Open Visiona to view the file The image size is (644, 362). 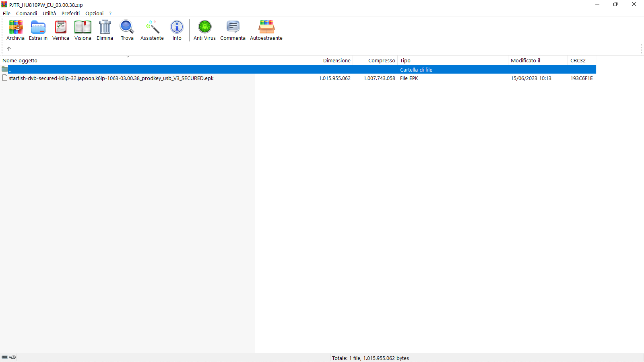click(x=83, y=30)
